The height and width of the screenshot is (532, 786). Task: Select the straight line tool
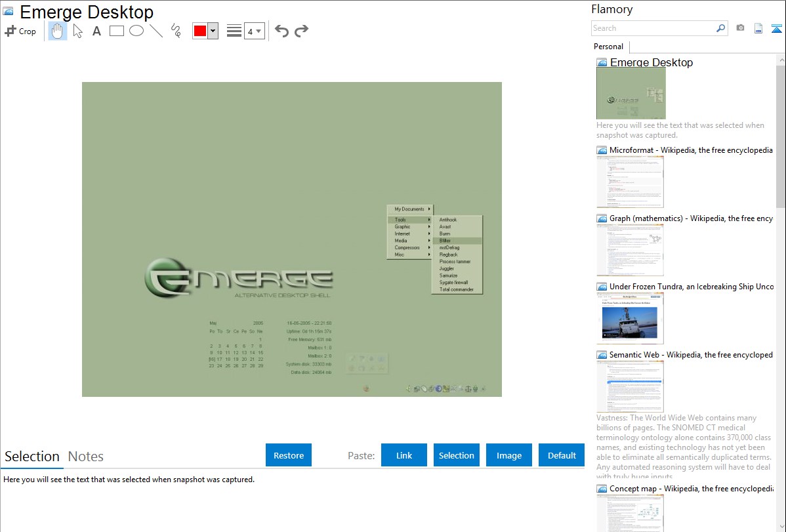click(156, 31)
